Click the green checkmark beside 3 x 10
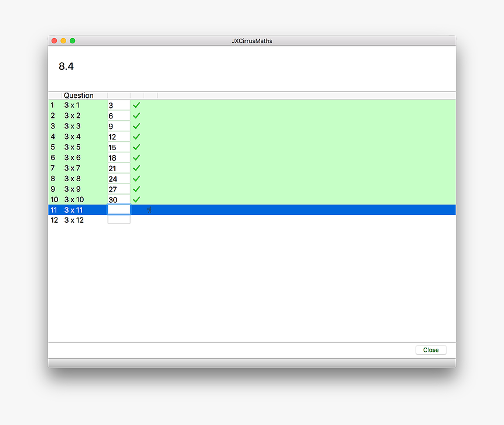 click(x=136, y=200)
